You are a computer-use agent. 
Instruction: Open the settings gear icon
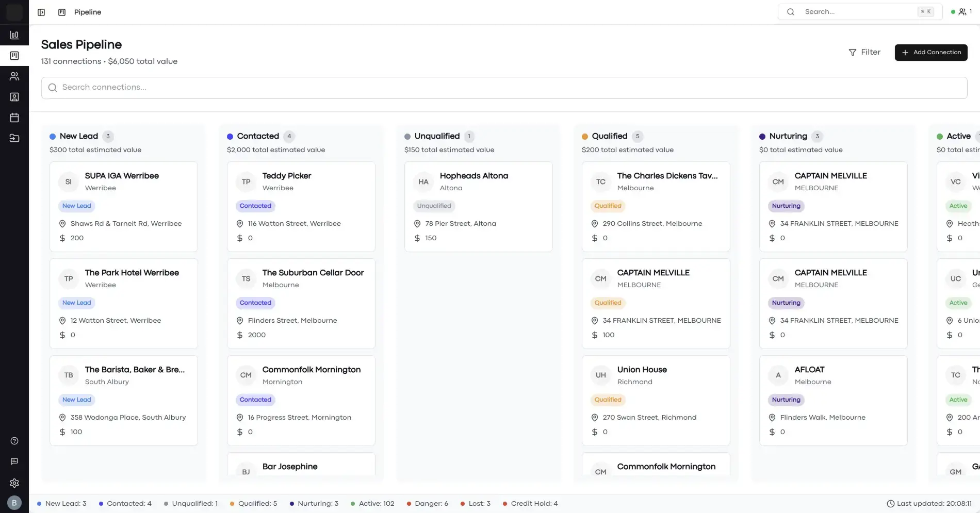(14, 483)
